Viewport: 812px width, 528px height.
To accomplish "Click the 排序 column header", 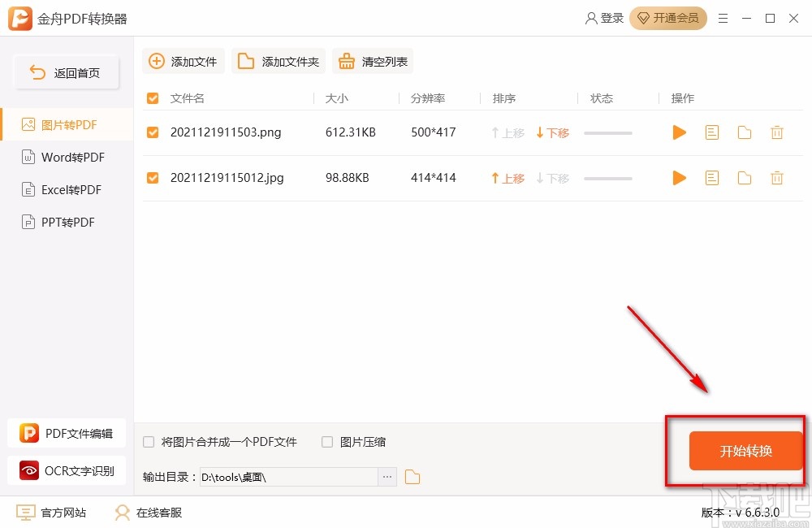I will click(504, 98).
